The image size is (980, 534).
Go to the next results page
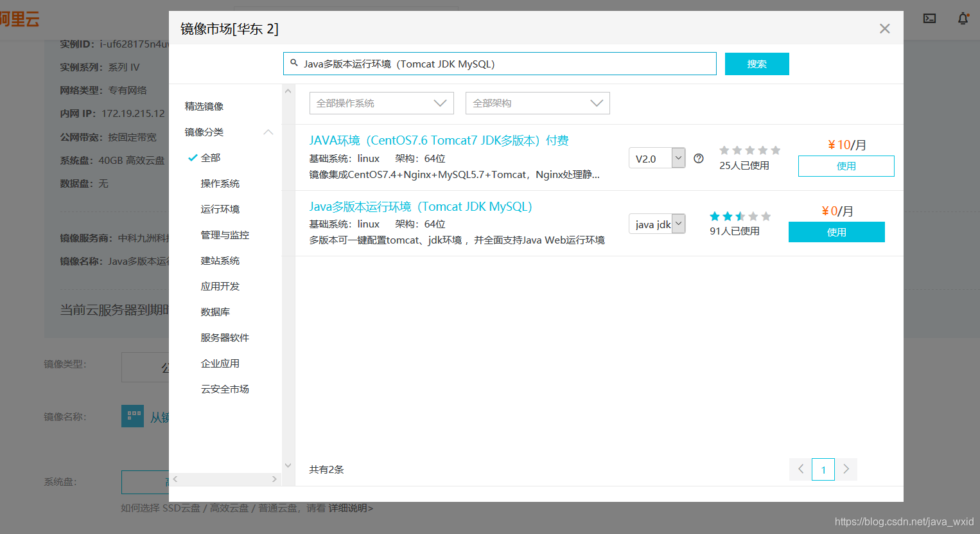coord(846,469)
